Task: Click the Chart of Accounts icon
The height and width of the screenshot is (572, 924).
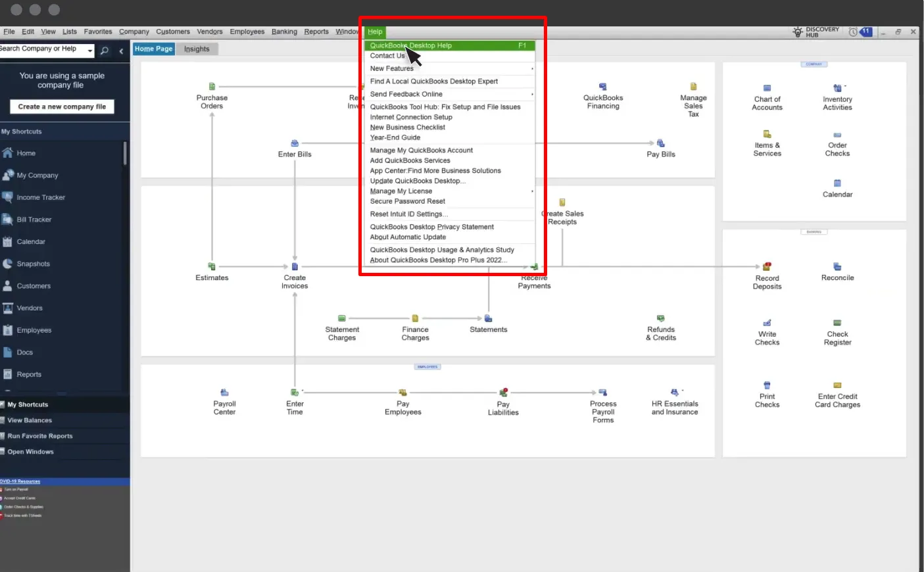Action: [767, 88]
